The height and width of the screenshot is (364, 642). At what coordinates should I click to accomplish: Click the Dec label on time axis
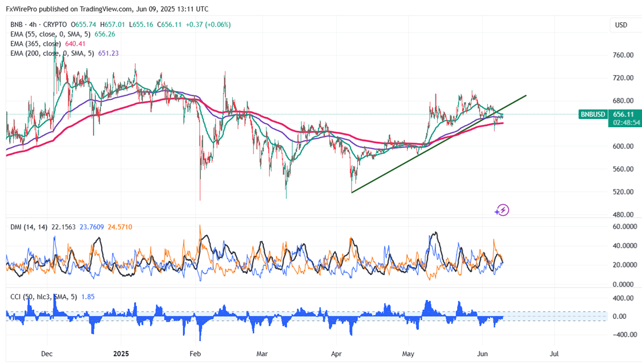(x=47, y=354)
